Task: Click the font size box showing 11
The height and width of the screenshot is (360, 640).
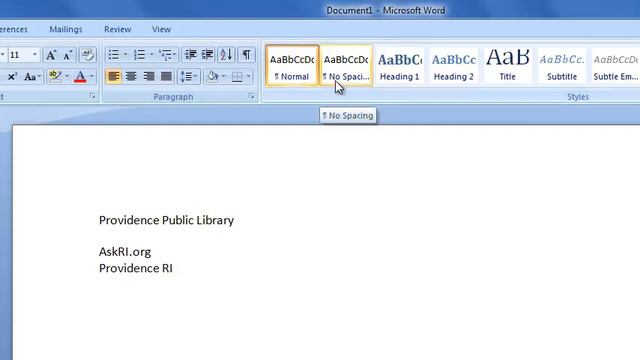Action: (x=19, y=55)
